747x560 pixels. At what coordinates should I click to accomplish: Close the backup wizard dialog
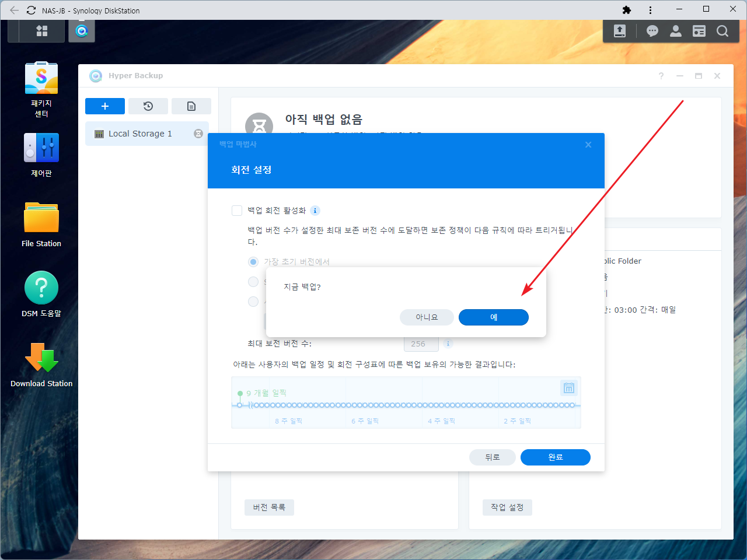coord(588,145)
